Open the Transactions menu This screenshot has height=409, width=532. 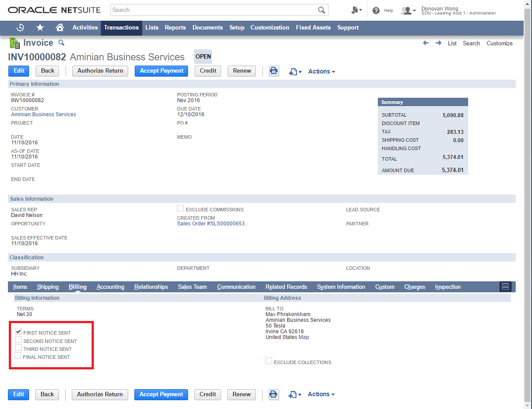[x=122, y=27]
